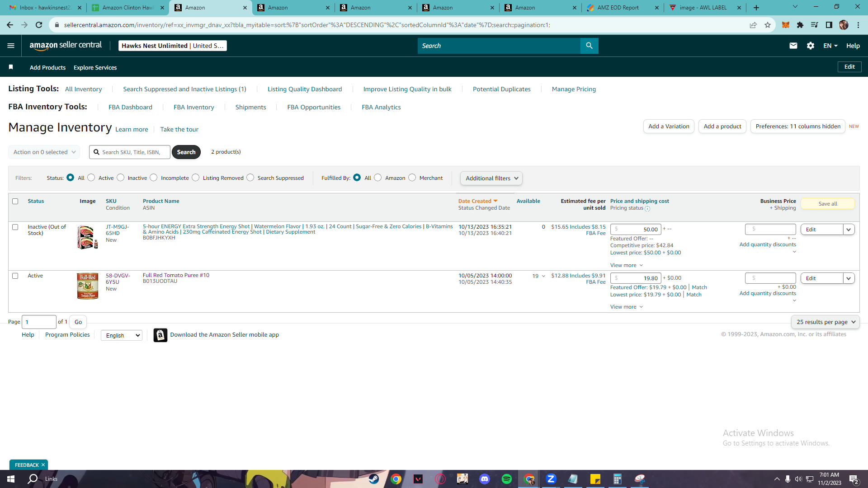Viewport: 868px width, 488px height.
Task: Open the Listing Quality Dashboard
Action: point(305,89)
